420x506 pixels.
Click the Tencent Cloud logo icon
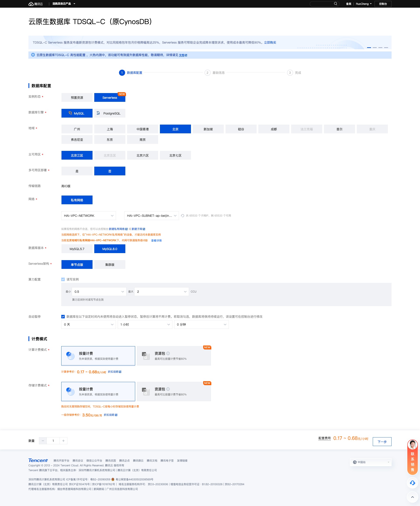pos(31,4)
